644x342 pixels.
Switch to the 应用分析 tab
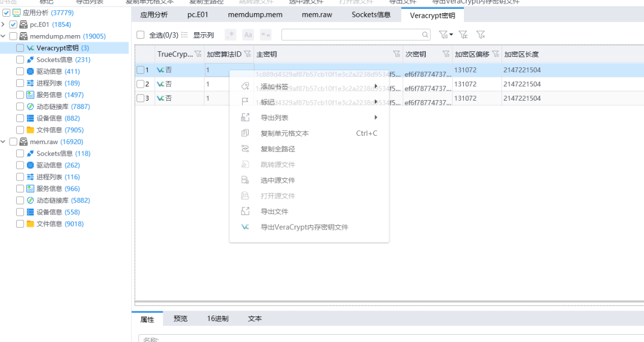point(154,15)
